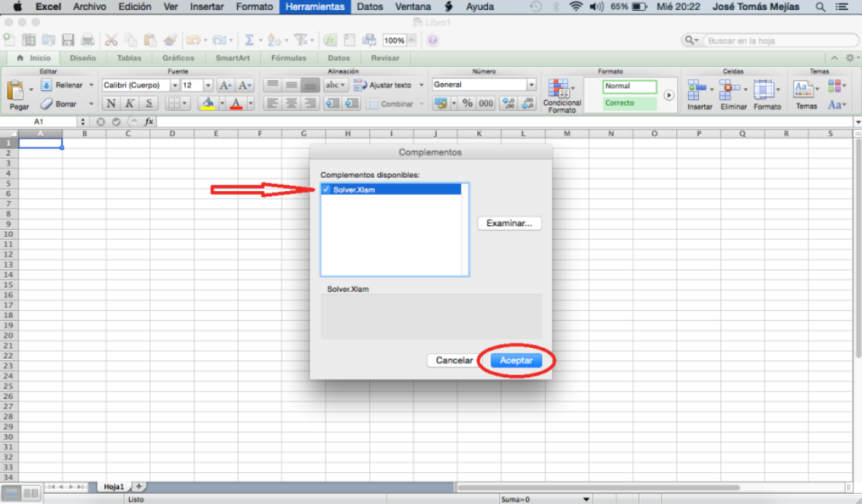The height and width of the screenshot is (504, 862).
Task: Click the Hoja1 sheet tab at the bottom
Action: (x=113, y=485)
